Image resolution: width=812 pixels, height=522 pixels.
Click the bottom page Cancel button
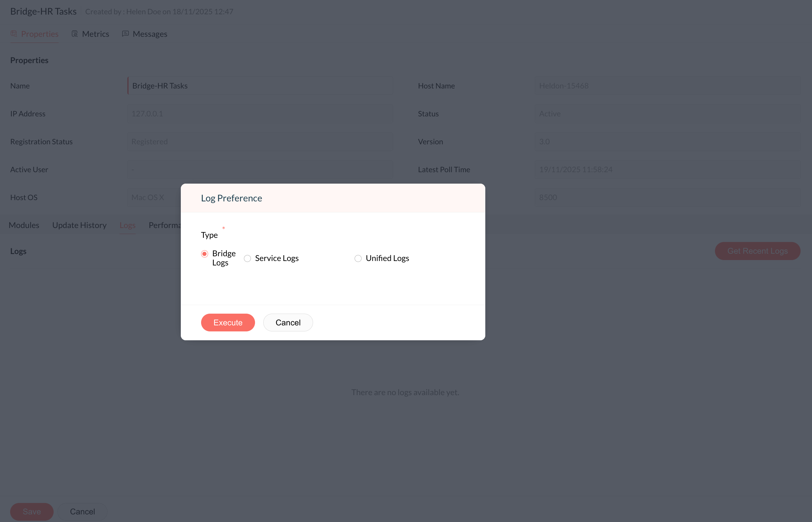[82, 511]
